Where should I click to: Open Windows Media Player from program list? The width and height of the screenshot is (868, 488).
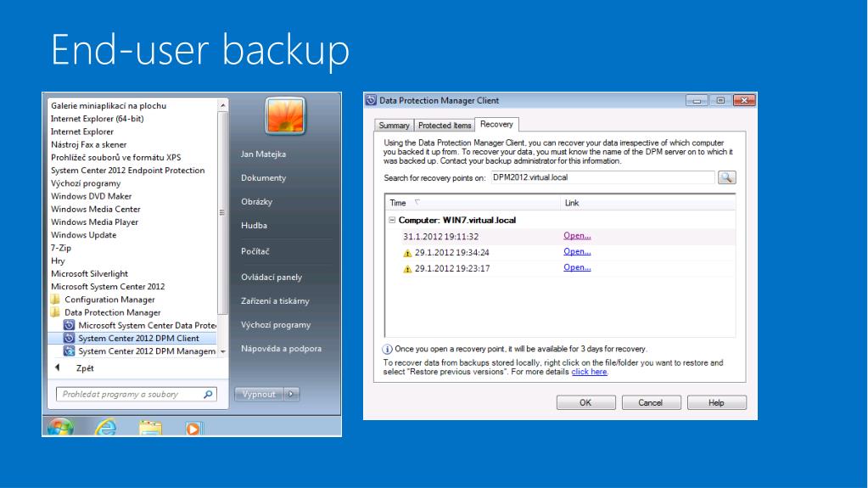coord(95,222)
